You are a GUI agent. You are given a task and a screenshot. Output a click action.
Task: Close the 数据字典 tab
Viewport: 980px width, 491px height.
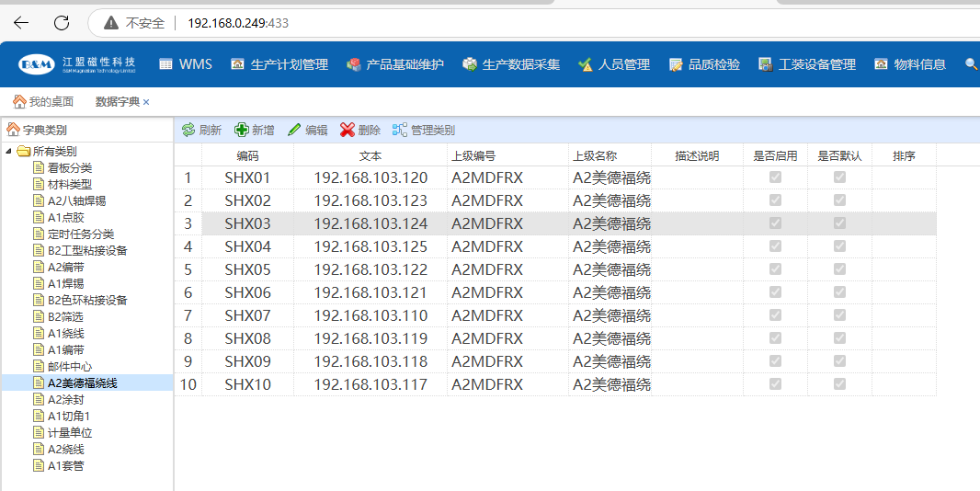[146, 102]
